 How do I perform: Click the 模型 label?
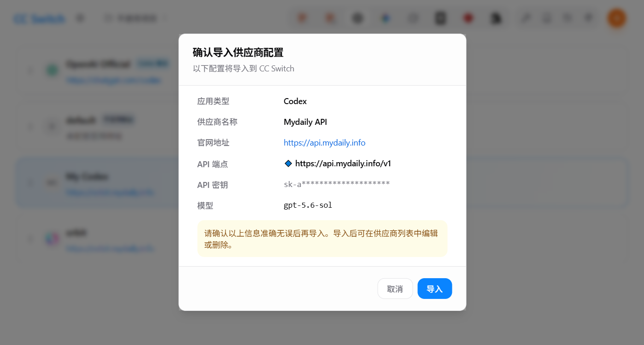click(205, 205)
